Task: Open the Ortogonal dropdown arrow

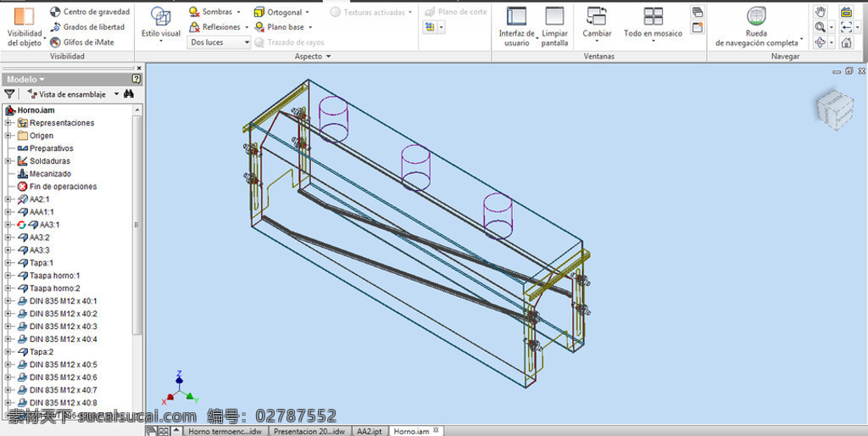Action: [307, 12]
